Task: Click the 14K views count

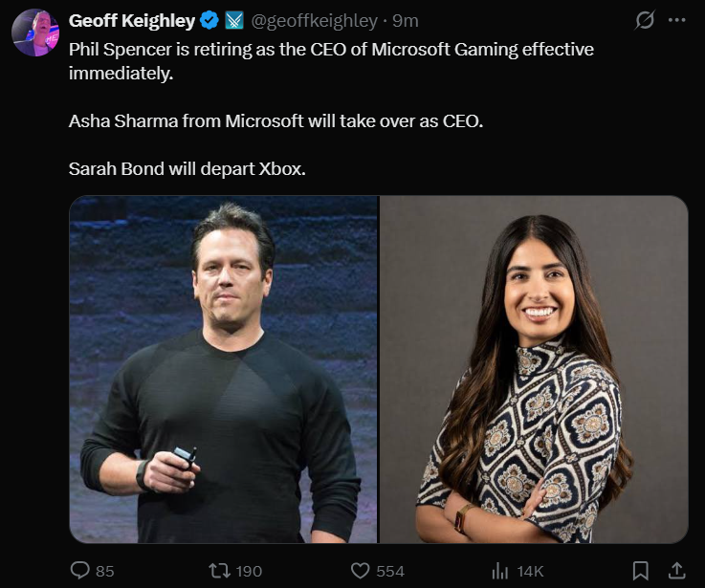Action: (x=530, y=571)
